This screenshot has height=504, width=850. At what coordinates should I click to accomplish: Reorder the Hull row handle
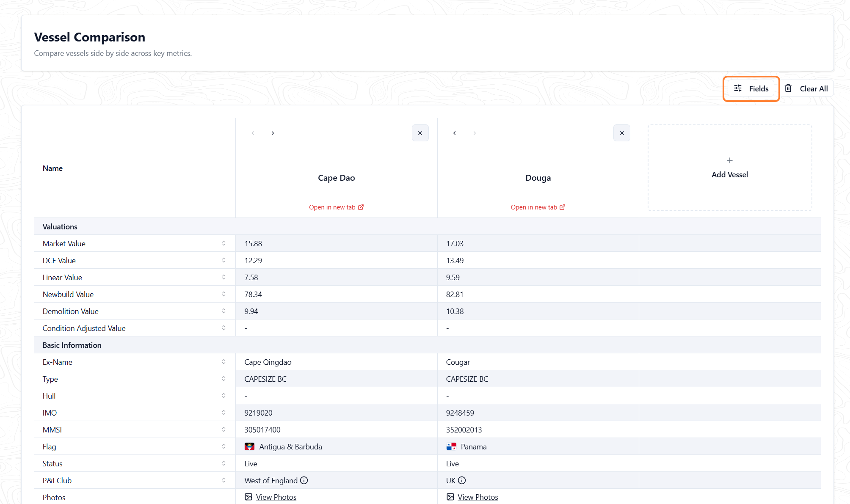point(224,396)
